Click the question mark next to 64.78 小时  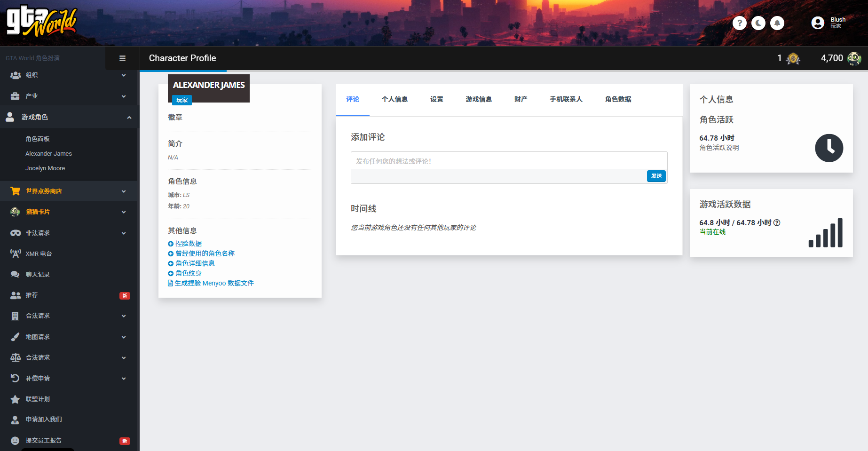click(777, 223)
